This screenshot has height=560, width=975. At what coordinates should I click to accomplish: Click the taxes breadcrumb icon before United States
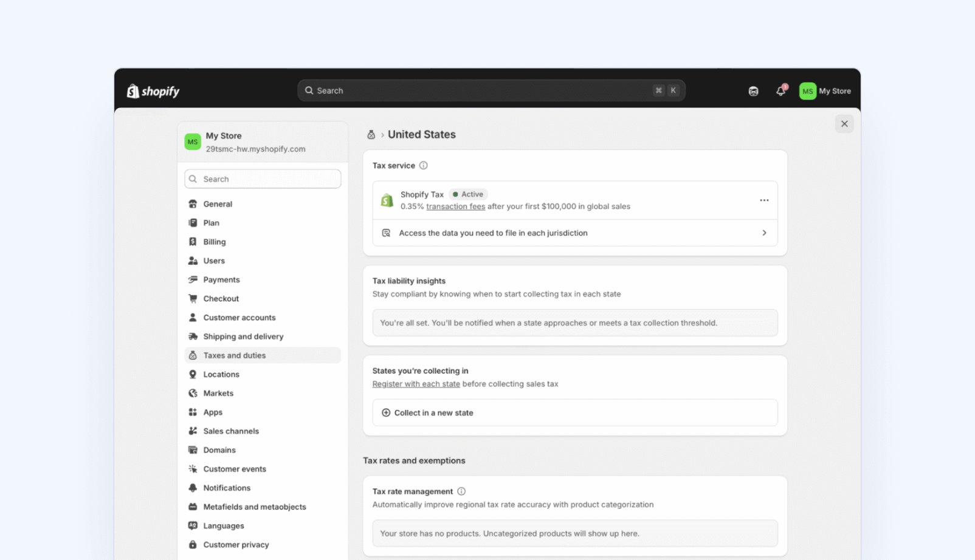(371, 135)
